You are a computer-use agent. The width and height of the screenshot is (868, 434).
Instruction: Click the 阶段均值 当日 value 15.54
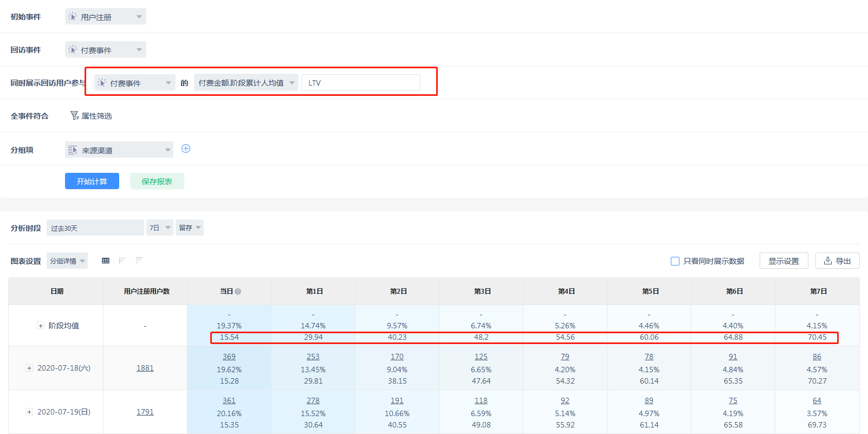click(x=229, y=337)
